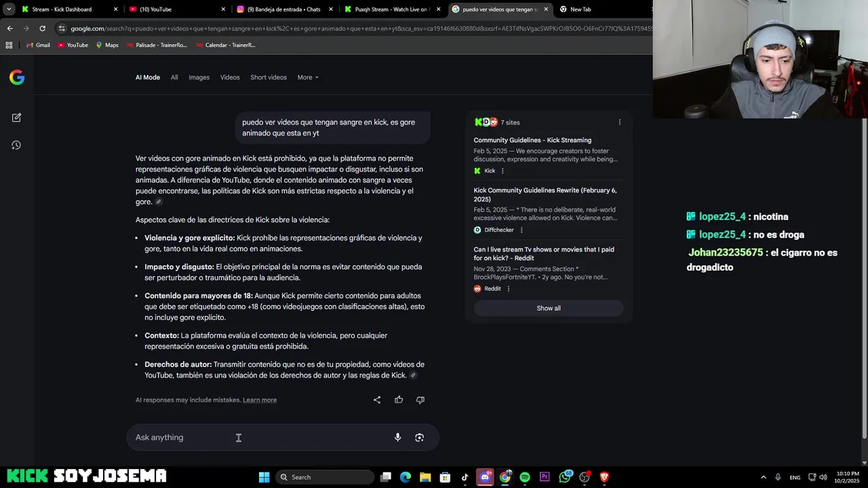Close the Kick Dashboard browser tab
The width and height of the screenshot is (868, 488).
click(116, 9)
